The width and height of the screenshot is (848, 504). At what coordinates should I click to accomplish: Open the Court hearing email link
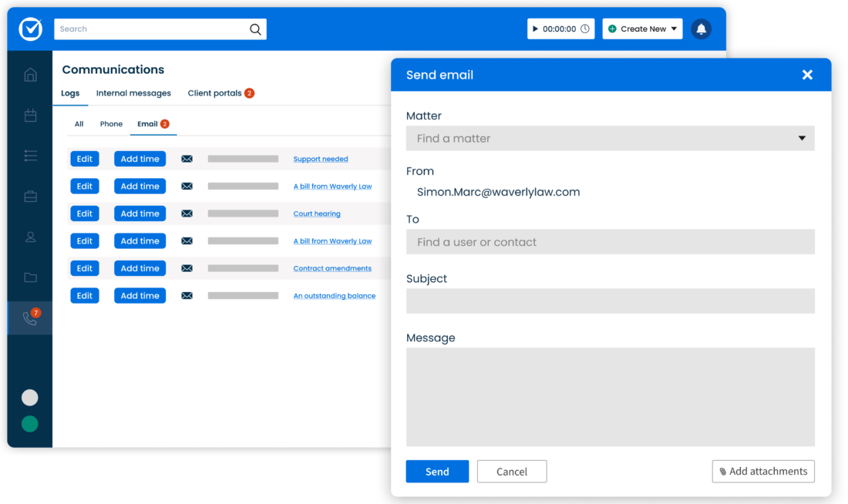tap(317, 213)
